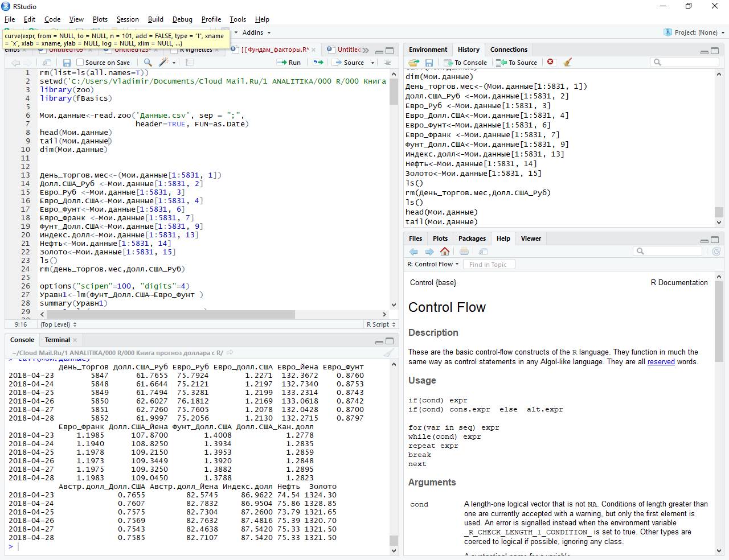Open the R Script file type dropdown
The image size is (729, 560).
(x=381, y=324)
